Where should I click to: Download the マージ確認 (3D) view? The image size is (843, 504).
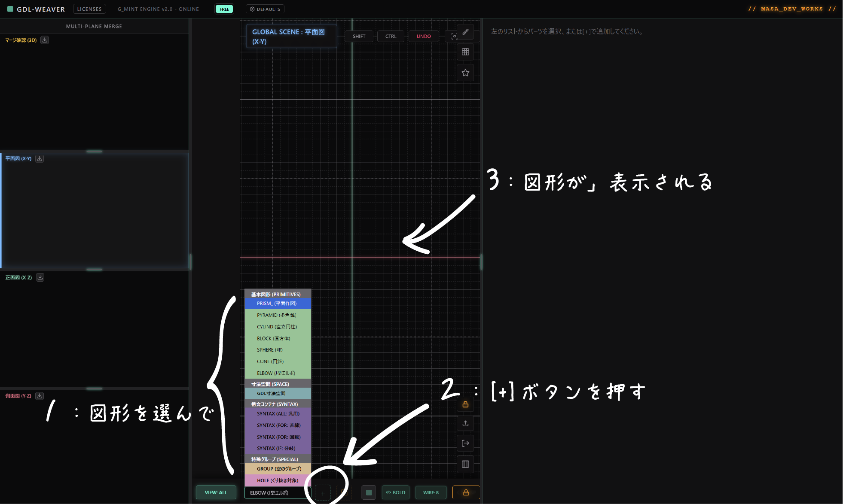coord(45,40)
